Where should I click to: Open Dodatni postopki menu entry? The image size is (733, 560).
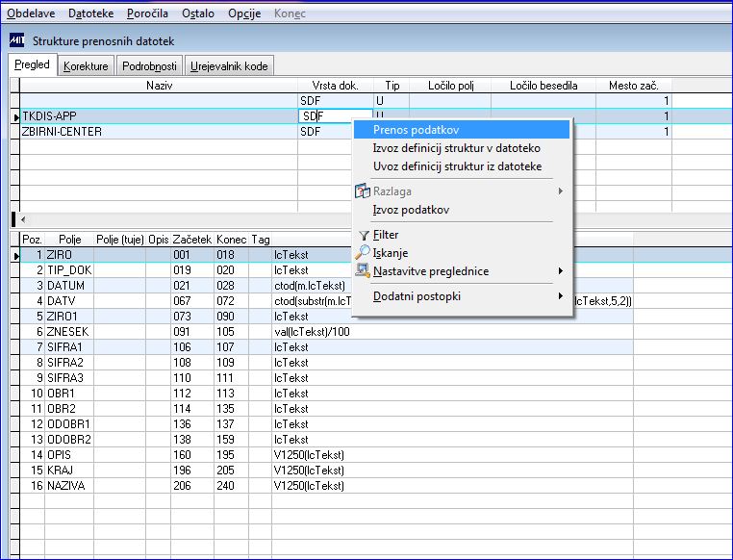coord(462,296)
